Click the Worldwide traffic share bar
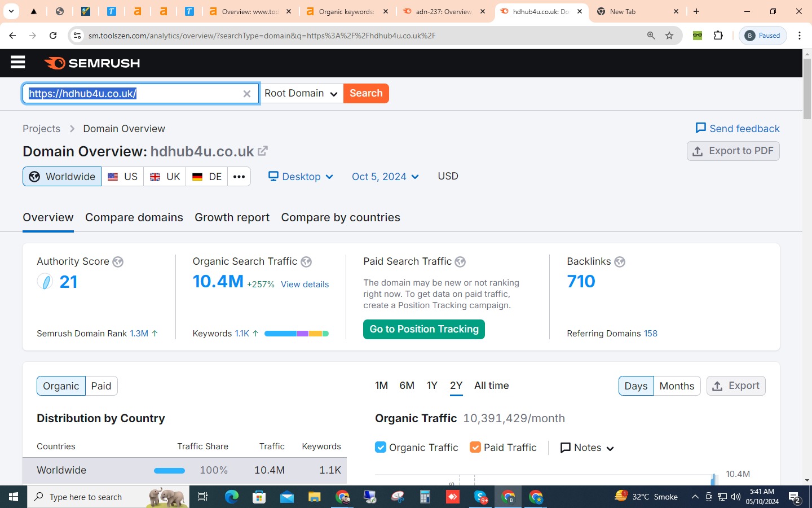Image resolution: width=812 pixels, height=508 pixels. point(169,471)
